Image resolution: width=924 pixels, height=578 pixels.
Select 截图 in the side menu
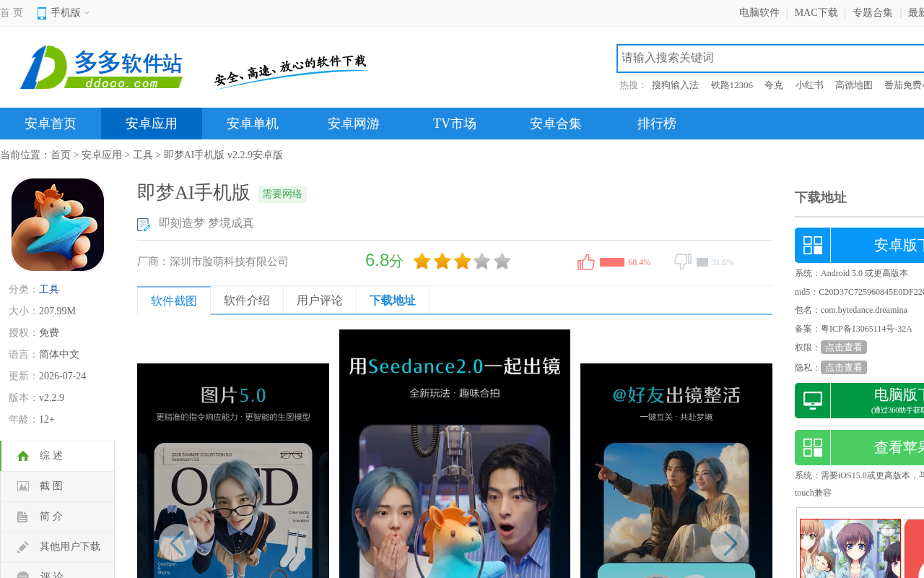[58, 486]
